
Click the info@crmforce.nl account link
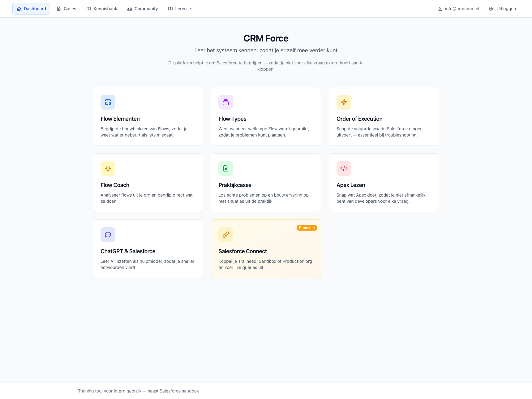click(x=462, y=9)
